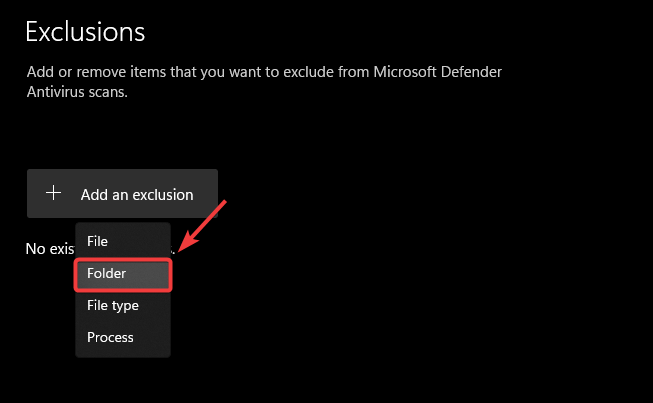This screenshot has height=403, width=653.
Task: Click the Exclusions page heading
Action: tap(85, 31)
